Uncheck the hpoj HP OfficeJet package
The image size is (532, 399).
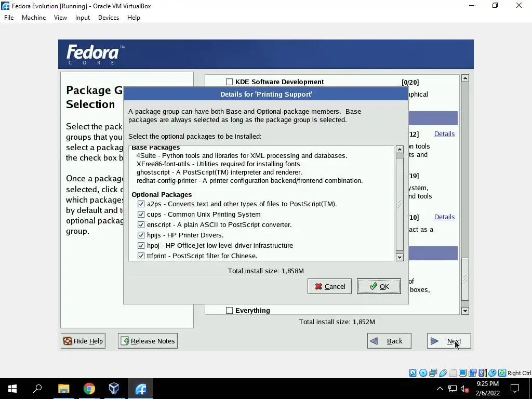[141, 245]
